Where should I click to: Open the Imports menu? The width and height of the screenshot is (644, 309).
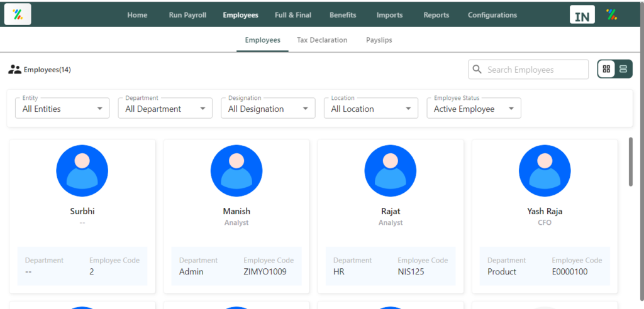pyautogui.click(x=390, y=15)
